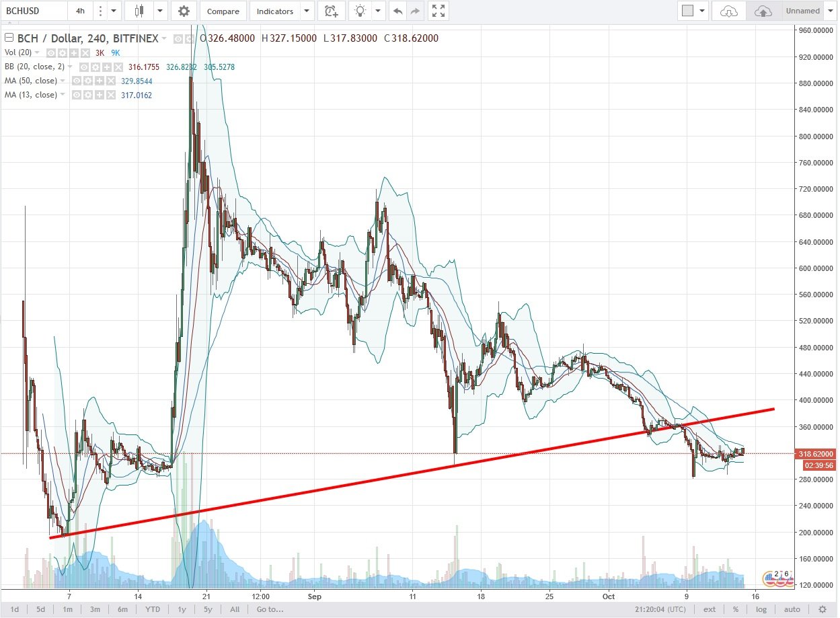Toggle visibility of the Vol (20) indicator

[51, 53]
